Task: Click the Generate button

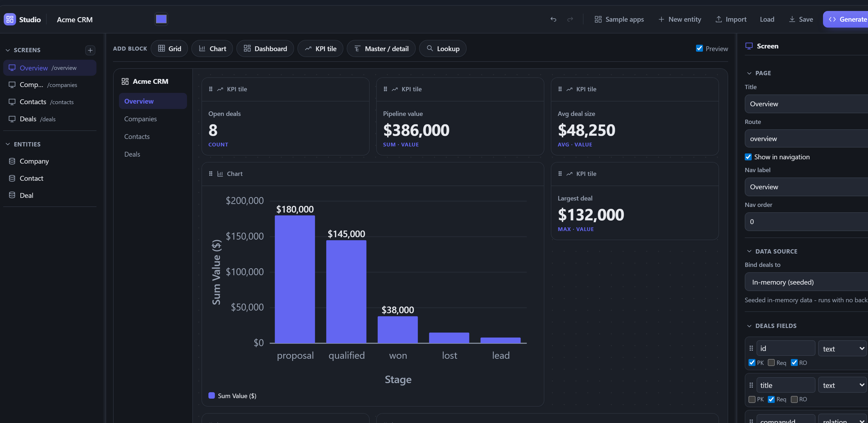Action: tap(845, 19)
